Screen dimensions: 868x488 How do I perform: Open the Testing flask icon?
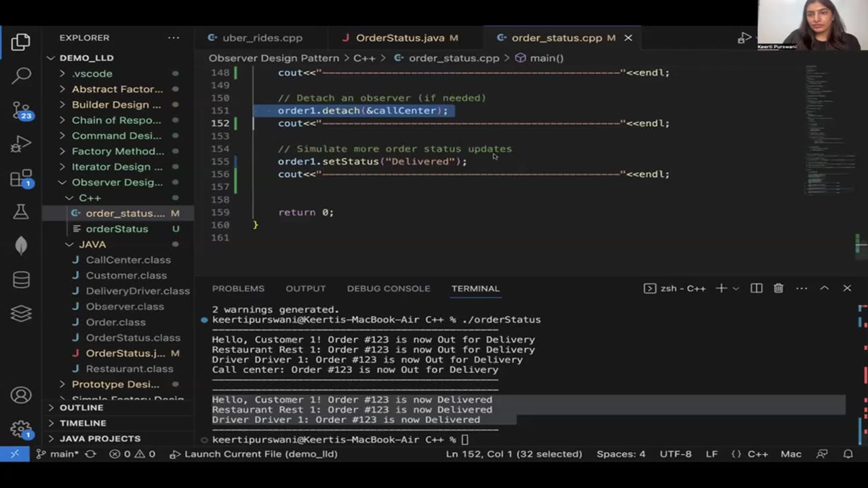pyautogui.click(x=20, y=211)
